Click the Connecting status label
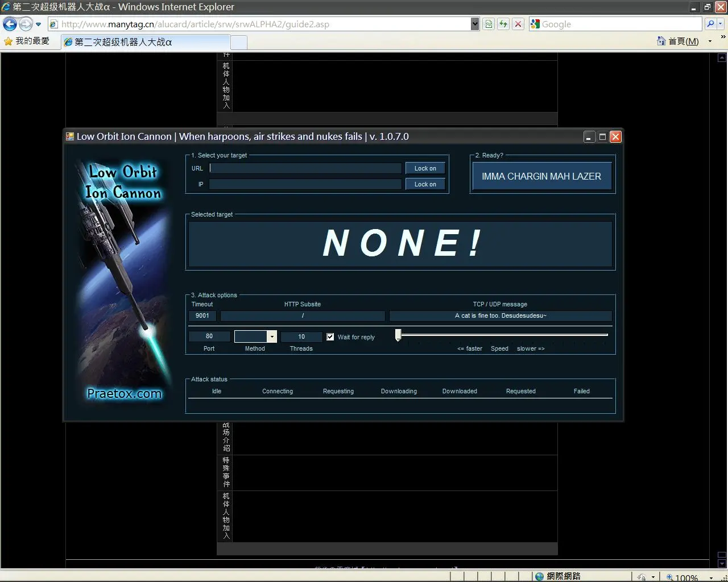 point(278,391)
